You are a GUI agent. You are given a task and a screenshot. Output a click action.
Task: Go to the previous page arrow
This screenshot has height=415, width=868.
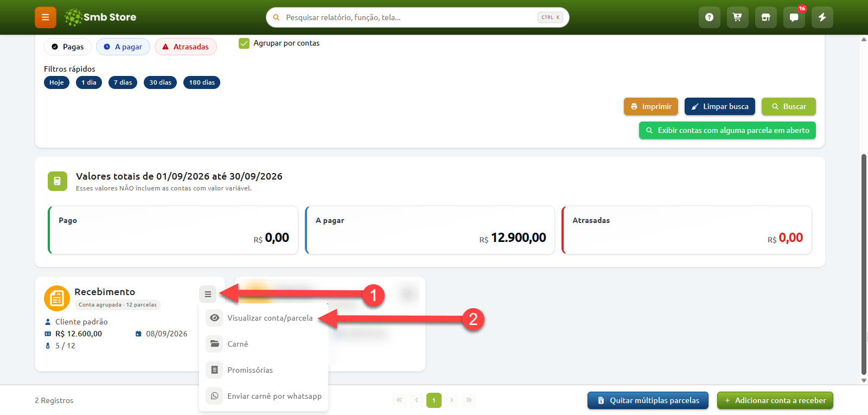pos(417,400)
